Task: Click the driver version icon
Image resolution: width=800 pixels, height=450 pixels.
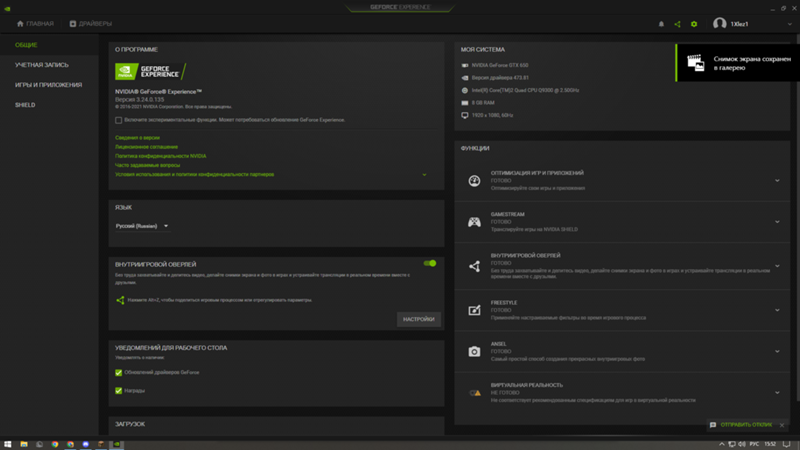Action: pos(465,78)
